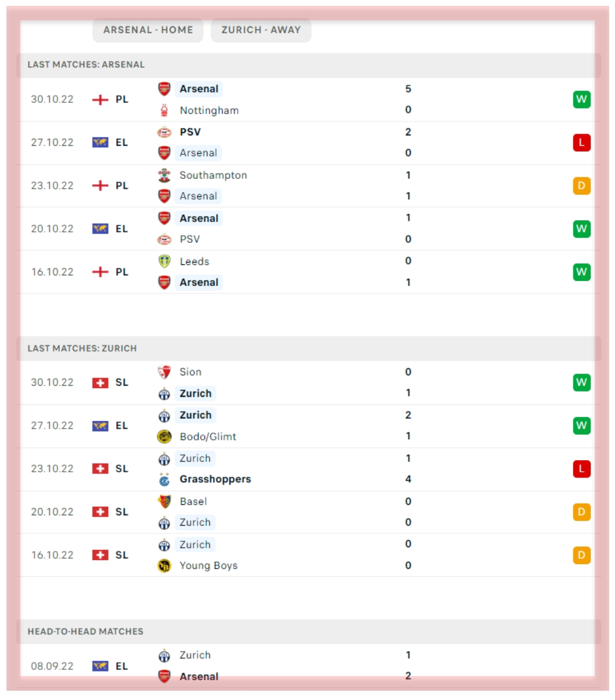Click the Leeds club crest icon

point(164,261)
